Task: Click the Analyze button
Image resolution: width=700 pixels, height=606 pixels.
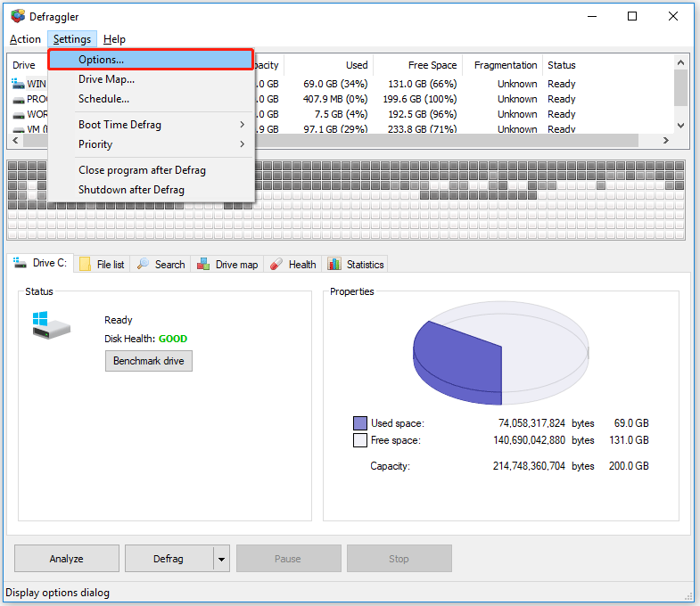Action: tap(67, 558)
